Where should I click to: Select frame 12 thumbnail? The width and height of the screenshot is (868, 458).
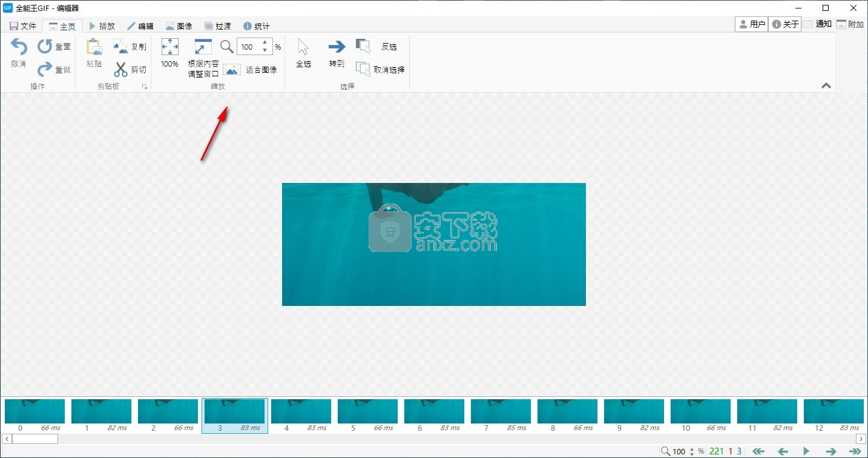tap(833, 416)
